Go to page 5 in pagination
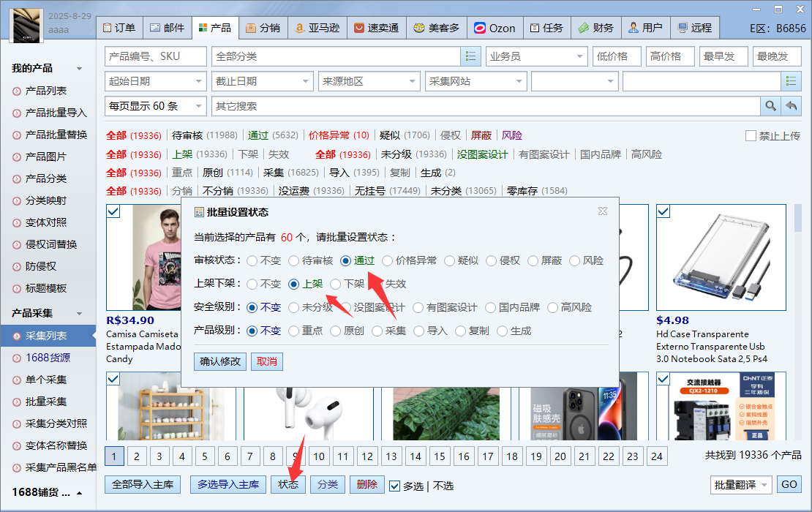The width and height of the screenshot is (812, 512). click(204, 456)
